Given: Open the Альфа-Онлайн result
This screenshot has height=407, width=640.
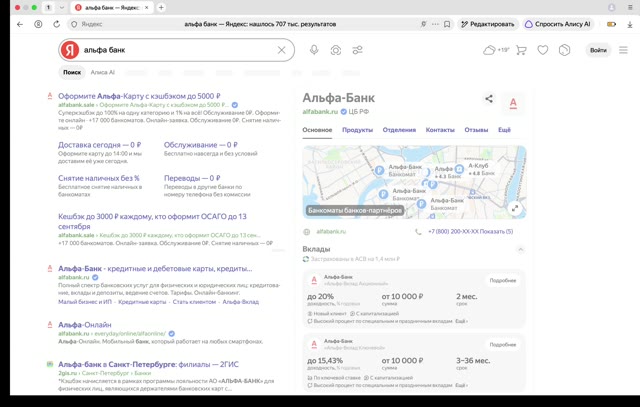Looking at the screenshot, I should point(84,325).
